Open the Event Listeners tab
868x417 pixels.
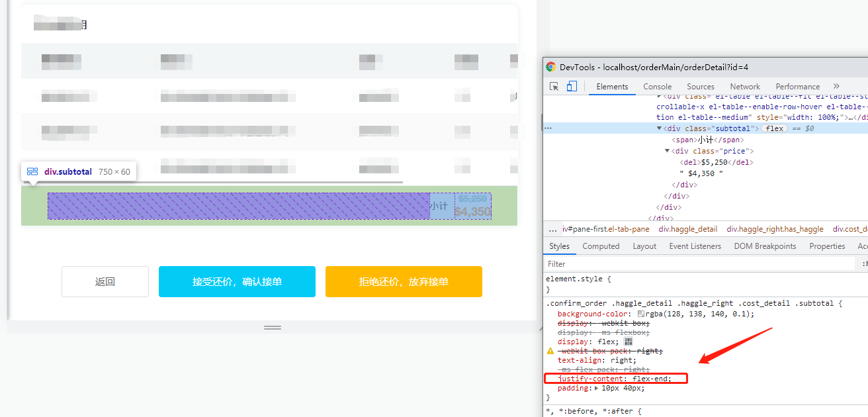click(695, 246)
